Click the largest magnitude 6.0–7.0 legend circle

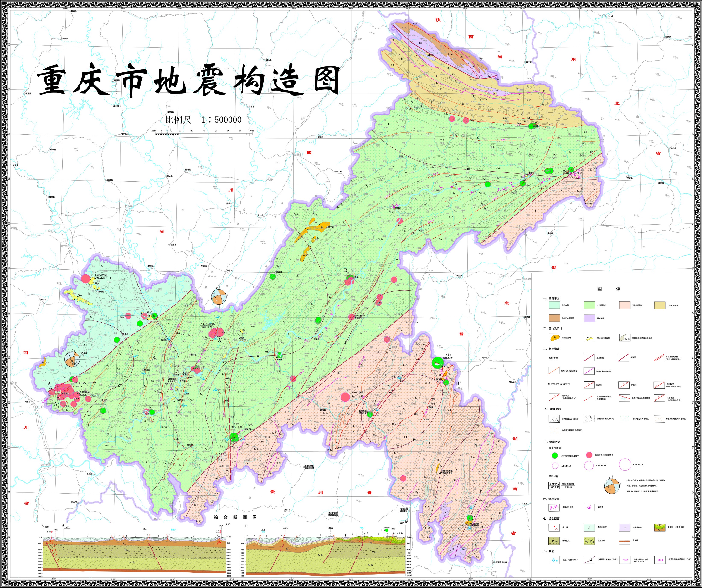(x=625, y=465)
